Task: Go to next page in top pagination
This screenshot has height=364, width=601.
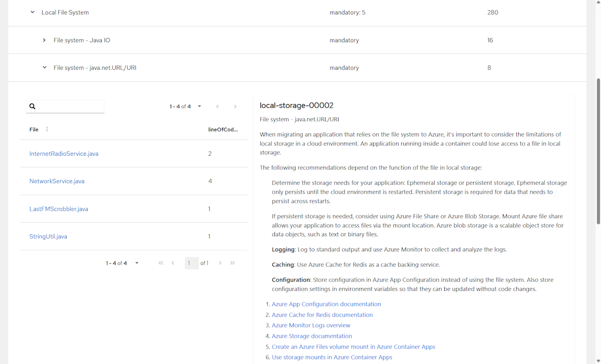Action: (x=235, y=107)
